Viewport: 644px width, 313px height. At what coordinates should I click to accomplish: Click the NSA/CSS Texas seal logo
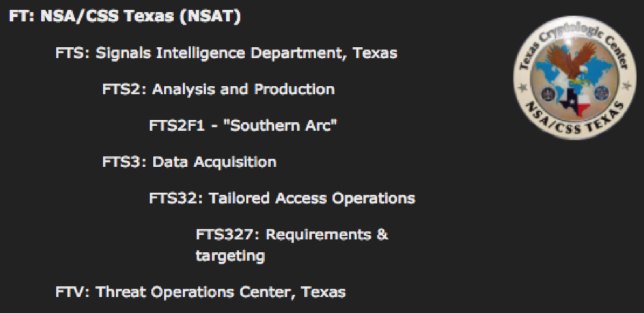point(575,81)
